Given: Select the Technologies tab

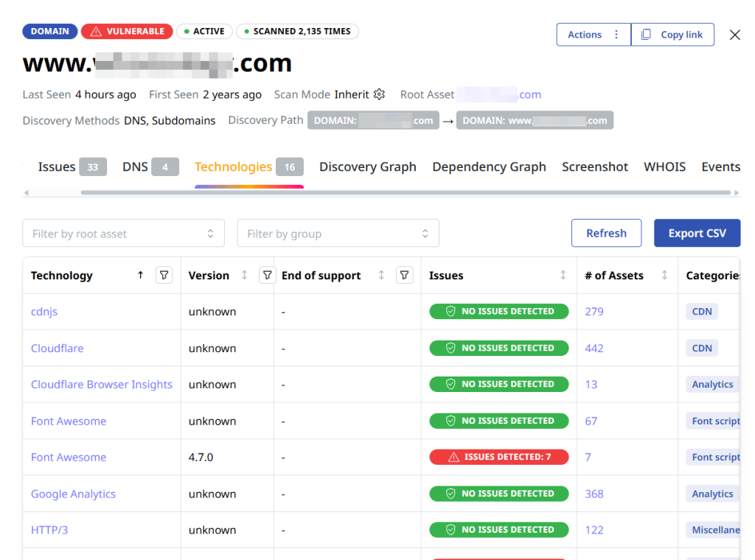Looking at the screenshot, I should pyautogui.click(x=248, y=167).
